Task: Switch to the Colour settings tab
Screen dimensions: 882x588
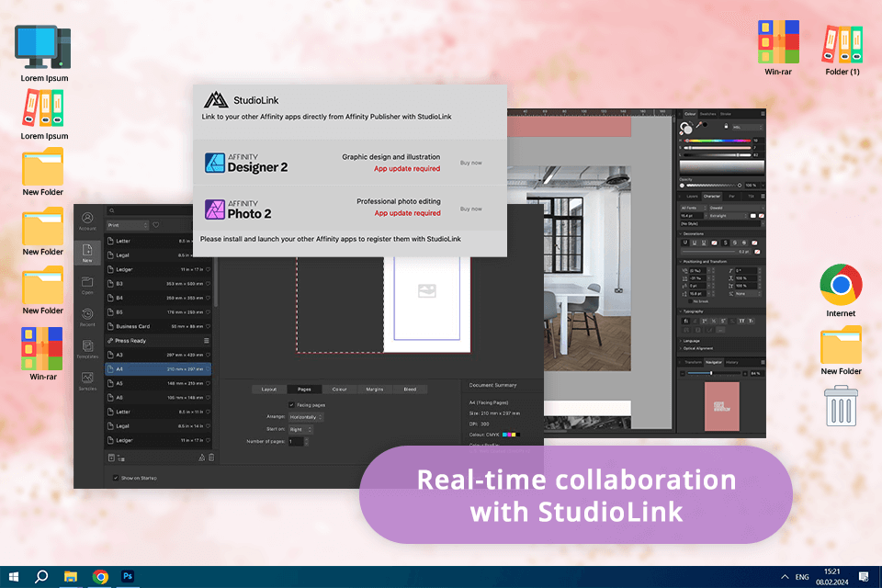Action: 339,390
